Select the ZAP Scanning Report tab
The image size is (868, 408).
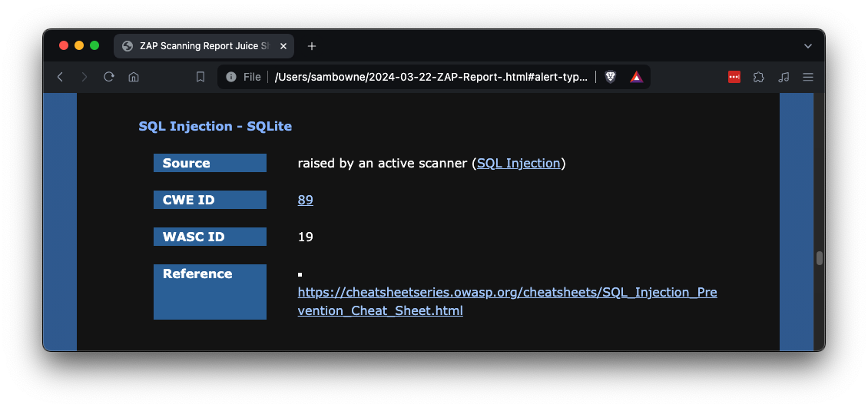click(x=200, y=46)
